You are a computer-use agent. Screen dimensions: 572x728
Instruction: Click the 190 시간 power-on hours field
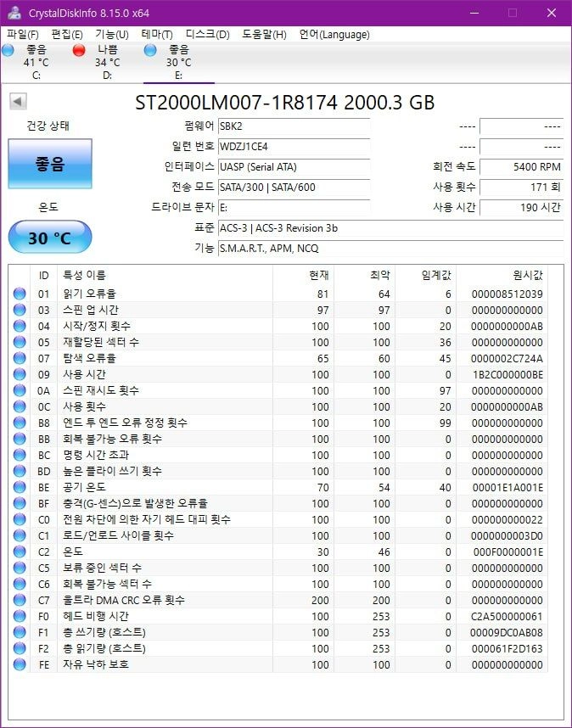click(521, 208)
